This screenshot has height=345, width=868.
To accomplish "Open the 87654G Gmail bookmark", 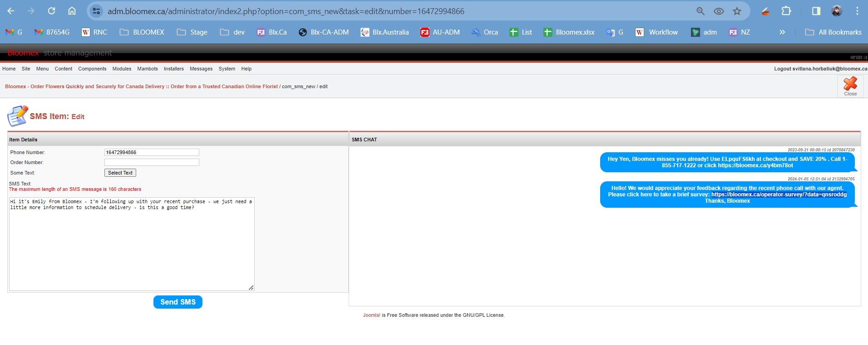I will pos(52,32).
